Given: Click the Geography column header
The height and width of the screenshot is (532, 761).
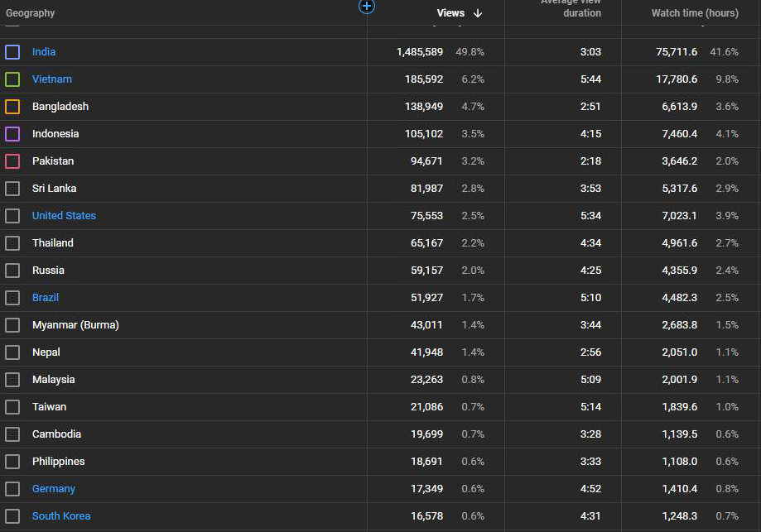Looking at the screenshot, I should [30, 13].
